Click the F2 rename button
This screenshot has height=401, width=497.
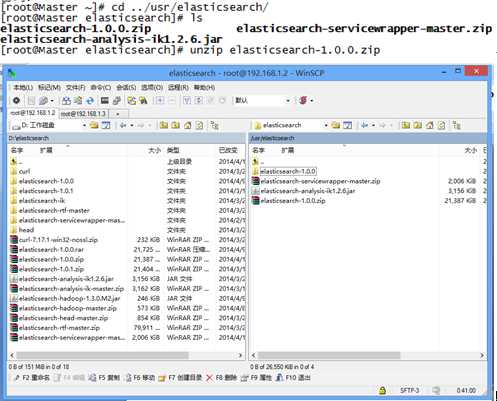click(32, 378)
